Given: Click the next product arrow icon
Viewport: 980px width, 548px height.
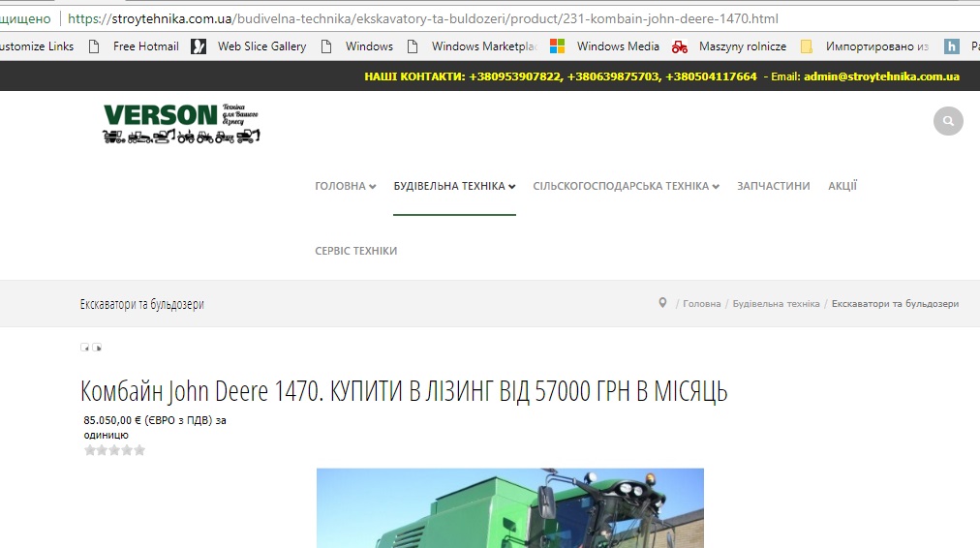Looking at the screenshot, I should click(97, 348).
